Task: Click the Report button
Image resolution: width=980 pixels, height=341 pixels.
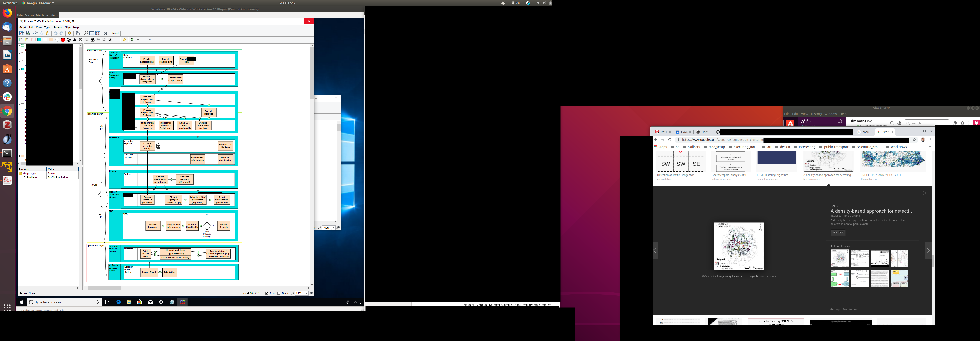Action: point(115,33)
